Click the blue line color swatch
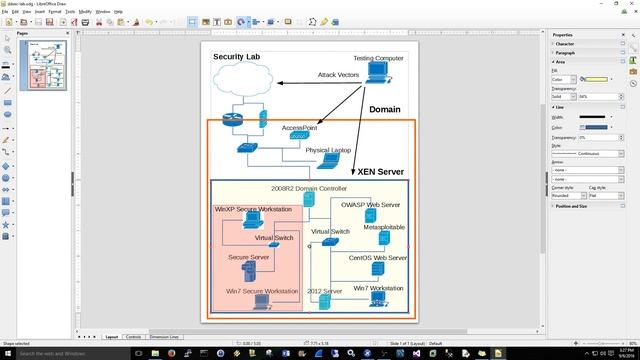Image resolution: width=640 pixels, height=360 pixels. 596,127
